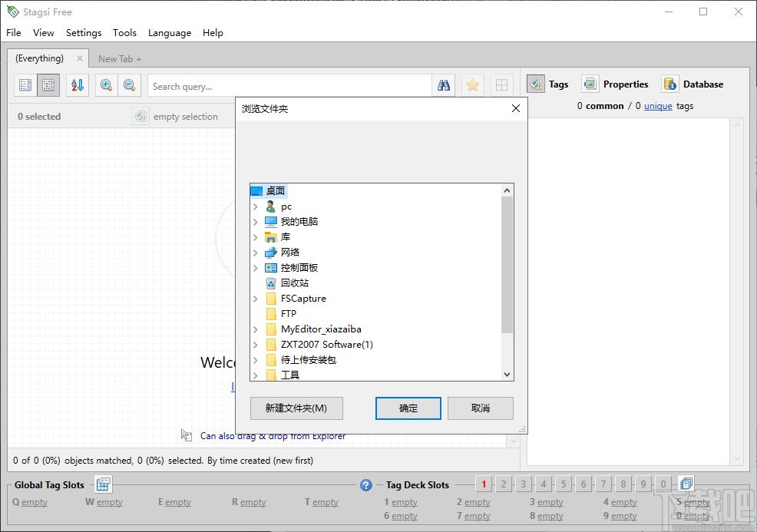
Task: Click the Search query input field
Action: 289,86
